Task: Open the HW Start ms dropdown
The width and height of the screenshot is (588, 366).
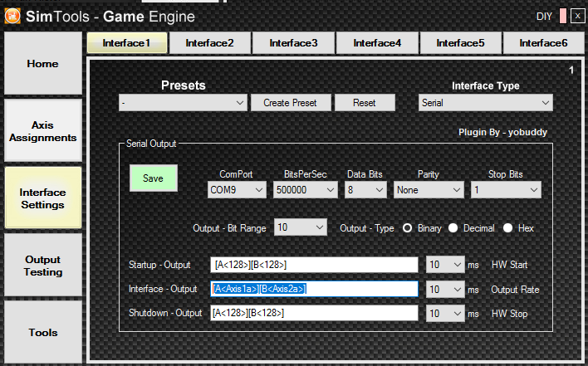Action: 445,265
